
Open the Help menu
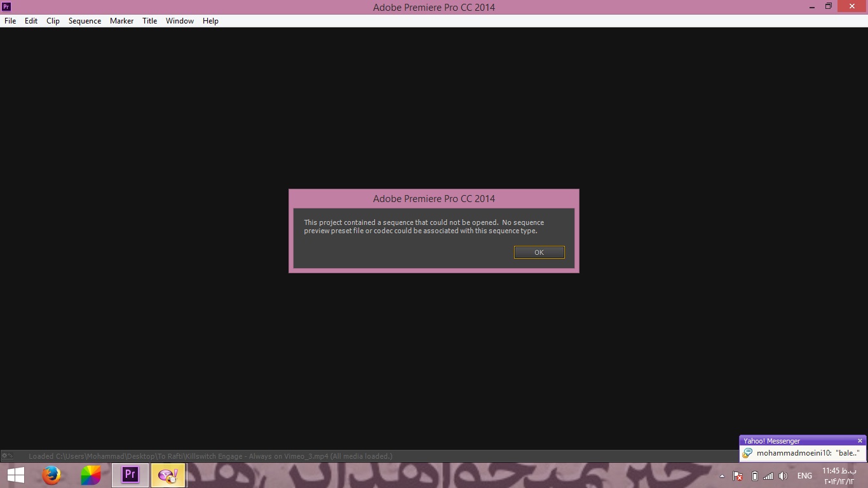click(x=210, y=21)
